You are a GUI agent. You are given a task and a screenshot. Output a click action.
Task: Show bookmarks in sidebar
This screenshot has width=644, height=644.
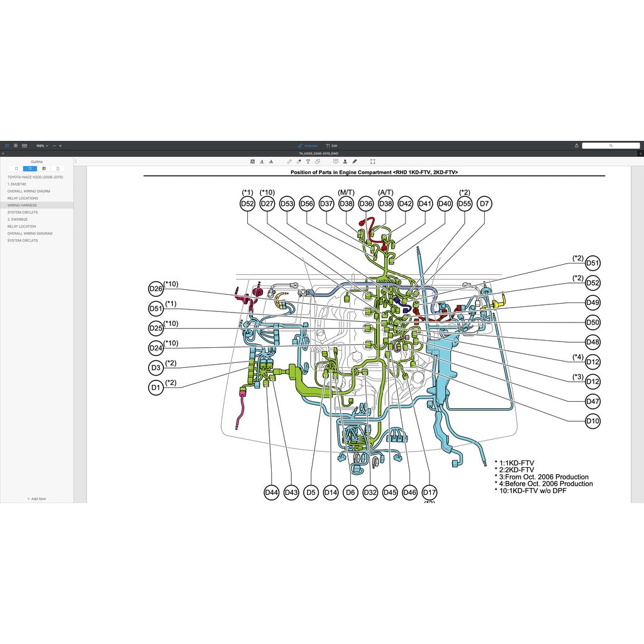coord(16,169)
